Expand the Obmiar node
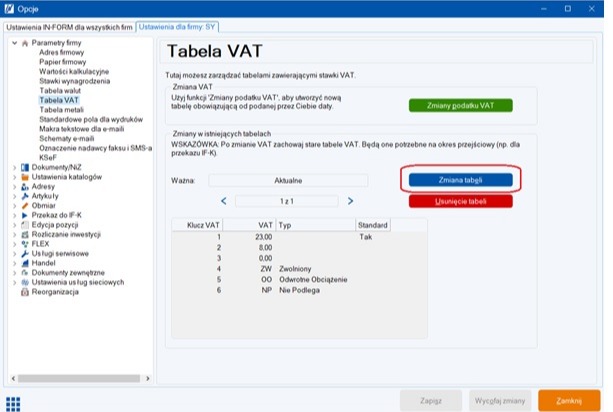The image size is (613, 412). tap(14, 206)
